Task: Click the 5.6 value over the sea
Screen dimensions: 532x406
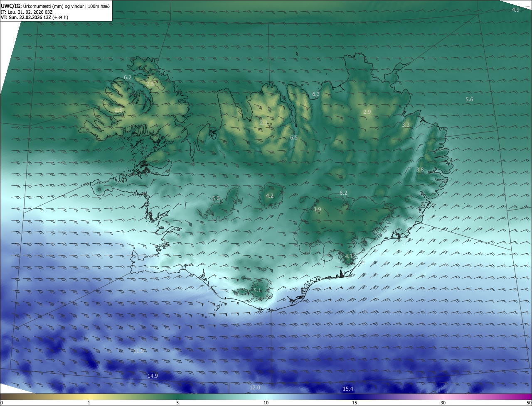Action: coord(469,99)
